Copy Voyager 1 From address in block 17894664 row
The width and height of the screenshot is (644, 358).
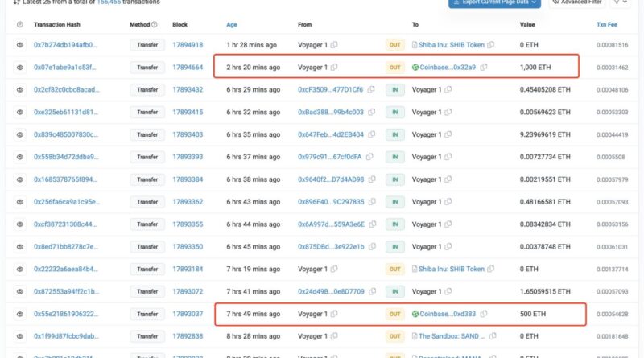click(334, 68)
